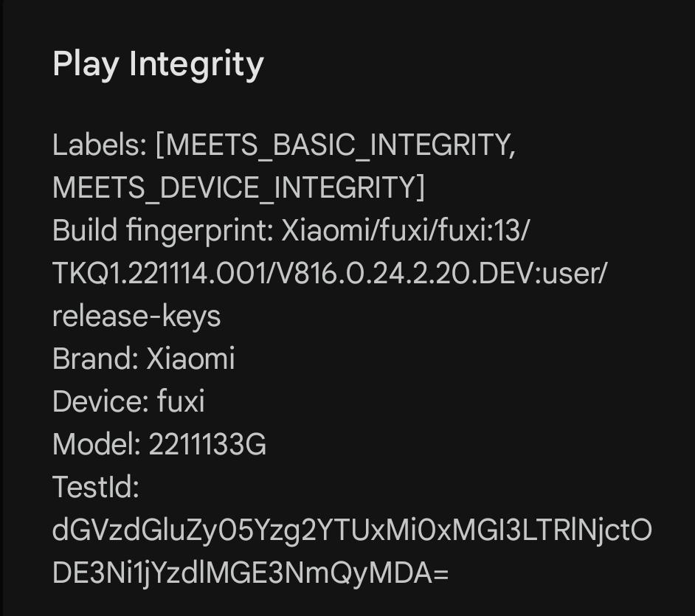Click the release-keys text
This screenshot has height=616, width=695.
point(136,316)
